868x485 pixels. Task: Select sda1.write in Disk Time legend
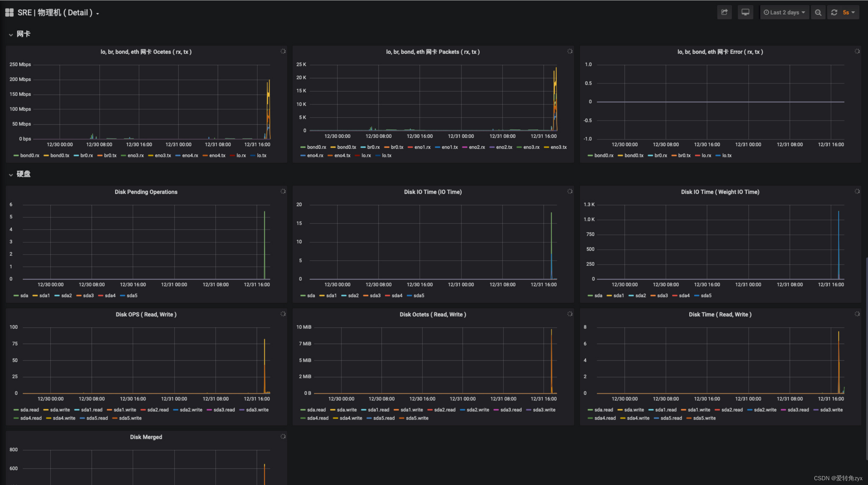click(699, 410)
